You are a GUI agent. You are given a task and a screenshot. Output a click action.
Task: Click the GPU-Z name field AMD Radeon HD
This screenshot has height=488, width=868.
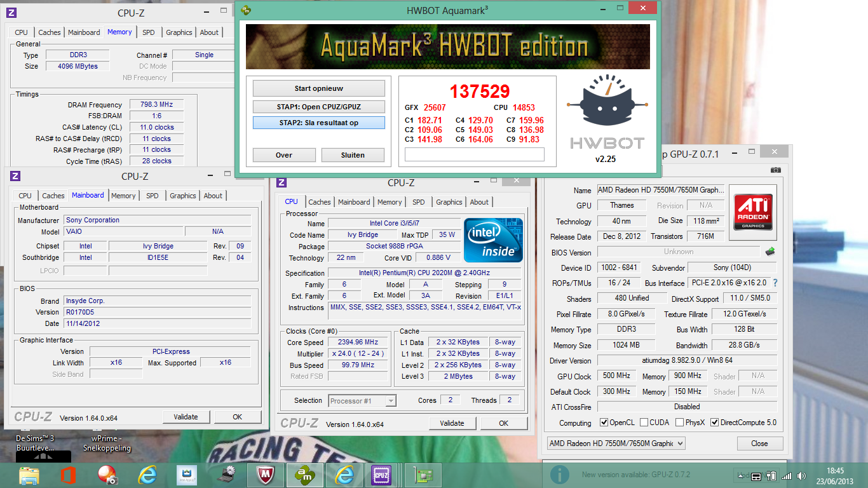[x=661, y=190]
